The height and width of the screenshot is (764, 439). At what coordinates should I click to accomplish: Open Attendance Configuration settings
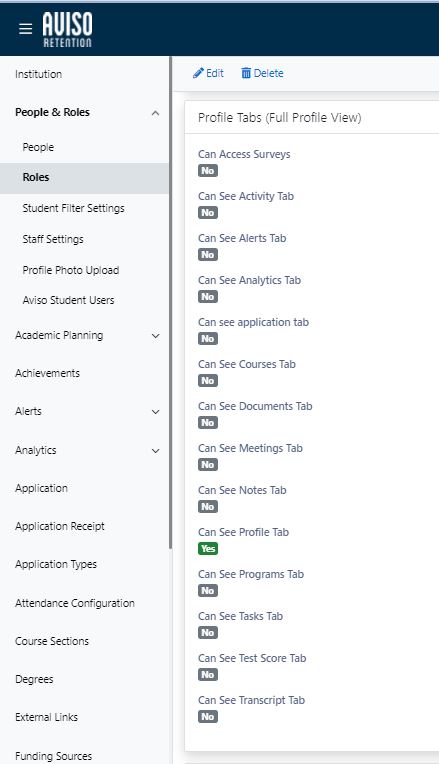click(x=75, y=603)
